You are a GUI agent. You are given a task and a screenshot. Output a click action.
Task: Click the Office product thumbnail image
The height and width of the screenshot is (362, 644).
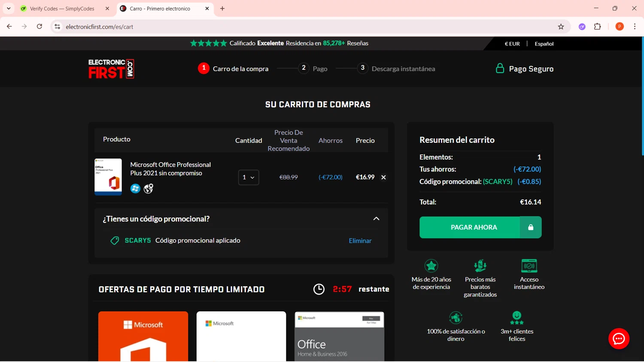coord(108,177)
